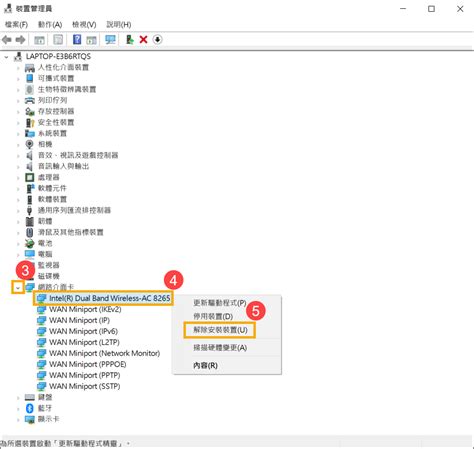Screen dimensions: 474x449
Task: Choose 更新驅動程式(P) from the context menu
Action: tap(220, 303)
